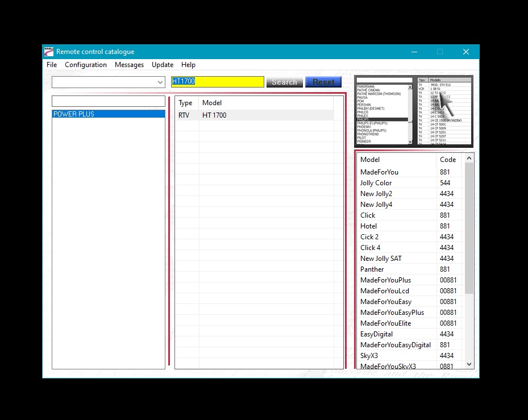Image resolution: width=528 pixels, height=420 pixels.
Task: Click the catalogue preview thumbnail image
Action: [x=414, y=111]
